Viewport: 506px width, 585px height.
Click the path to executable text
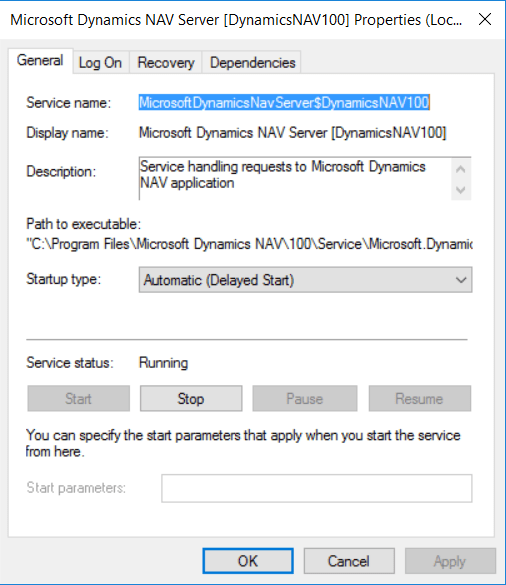pyautogui.click(x=249, y=244)
